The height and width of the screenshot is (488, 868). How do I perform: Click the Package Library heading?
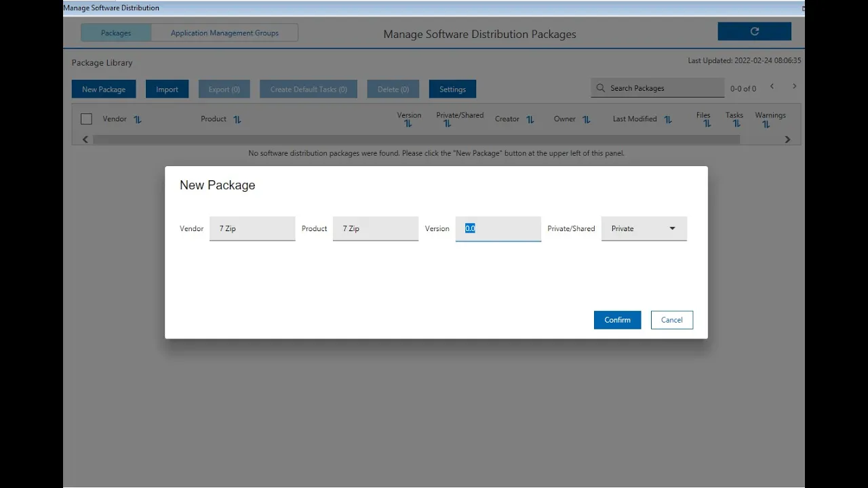tap(102, 63)
